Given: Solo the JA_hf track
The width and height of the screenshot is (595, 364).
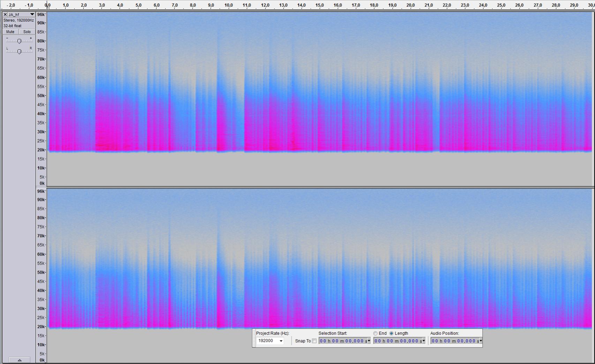Looking at the screenshot, I should (x=27, y=32).
